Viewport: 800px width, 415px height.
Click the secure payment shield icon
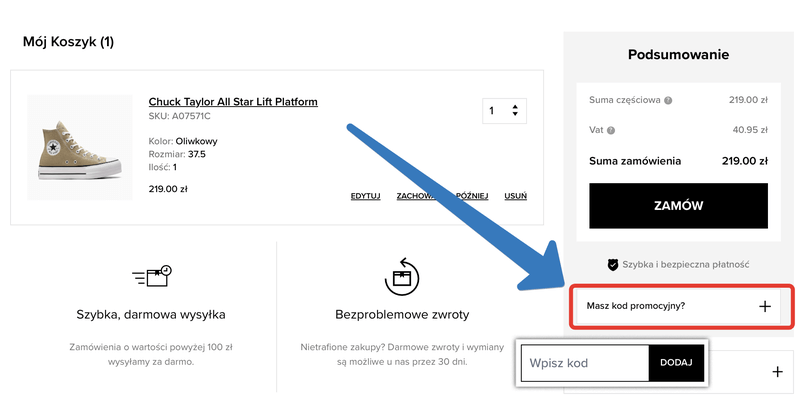[613, 265]
